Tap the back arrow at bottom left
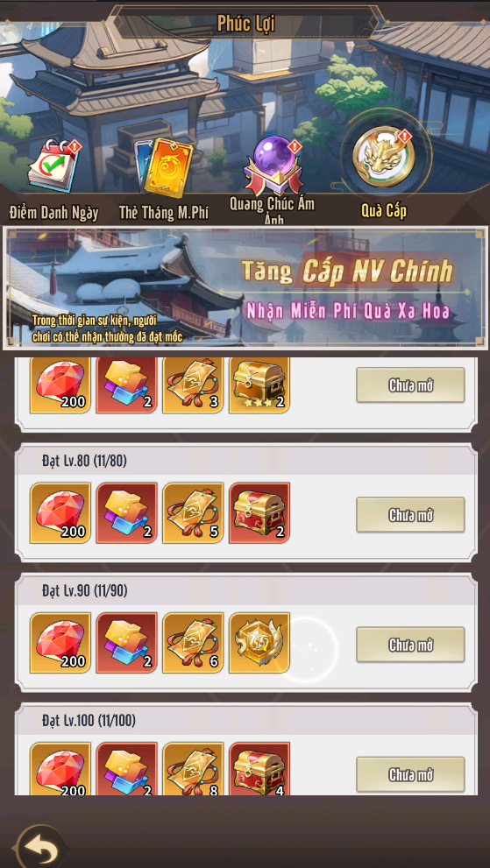This screenshot has height=868, width=490. (39, 847)
